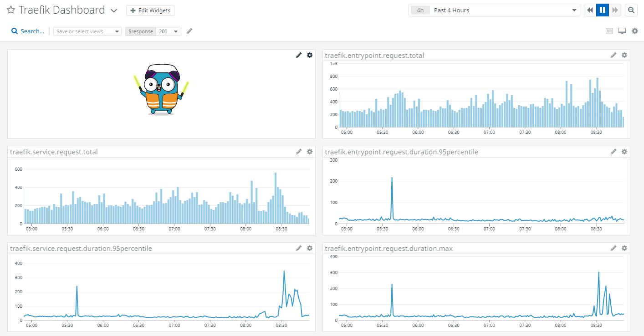Open the dashboard settings gear
This screenshot has height=336, width=644.
pyautogui.click(x=635, y=31)
